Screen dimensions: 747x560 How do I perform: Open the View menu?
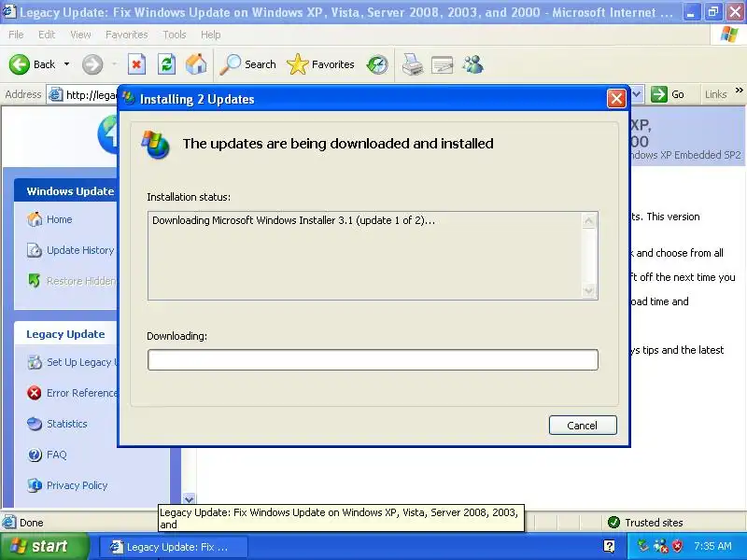pos(80,35)
